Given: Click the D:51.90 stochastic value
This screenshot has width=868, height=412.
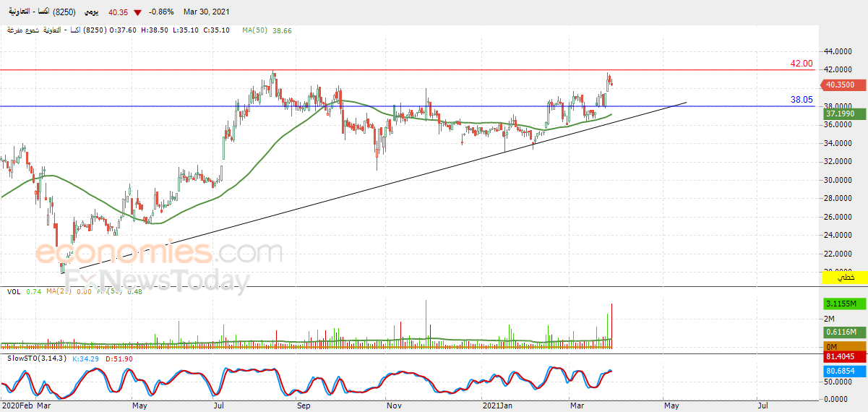Looking at the screenshot, I should [x=119, y=359].
